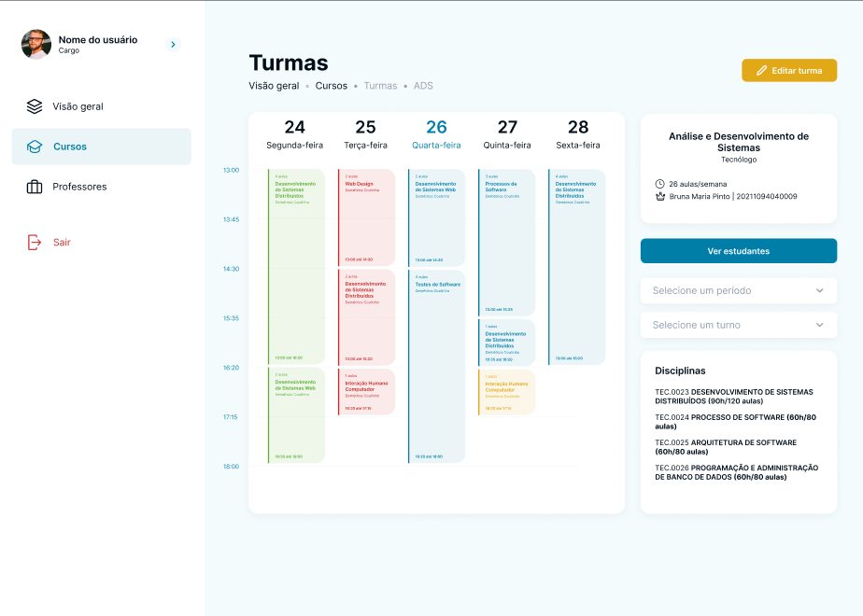Viewport: 863px width, 616px height.
Task: Select Wednesday 26 Quarta-feira column header
Action: point(436,134)
